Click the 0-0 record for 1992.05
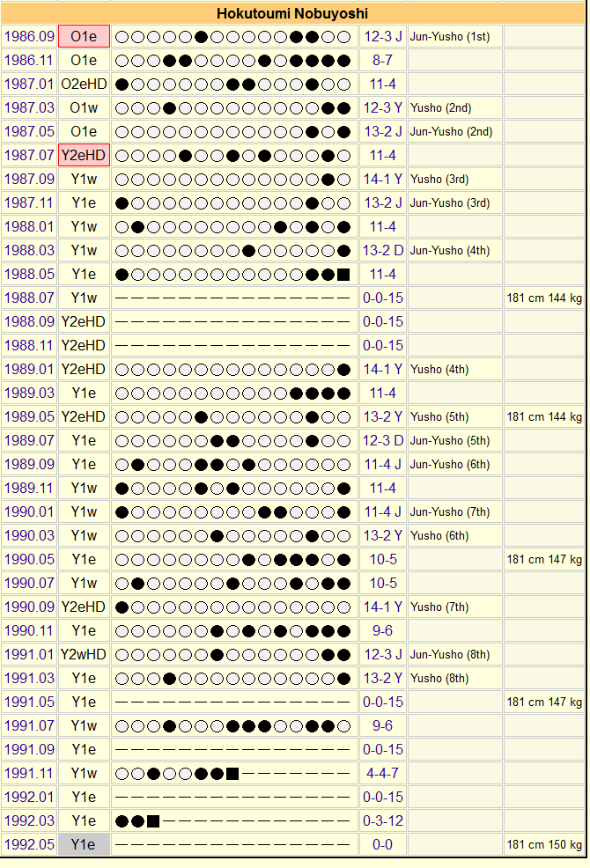 [x=383, y=845]
